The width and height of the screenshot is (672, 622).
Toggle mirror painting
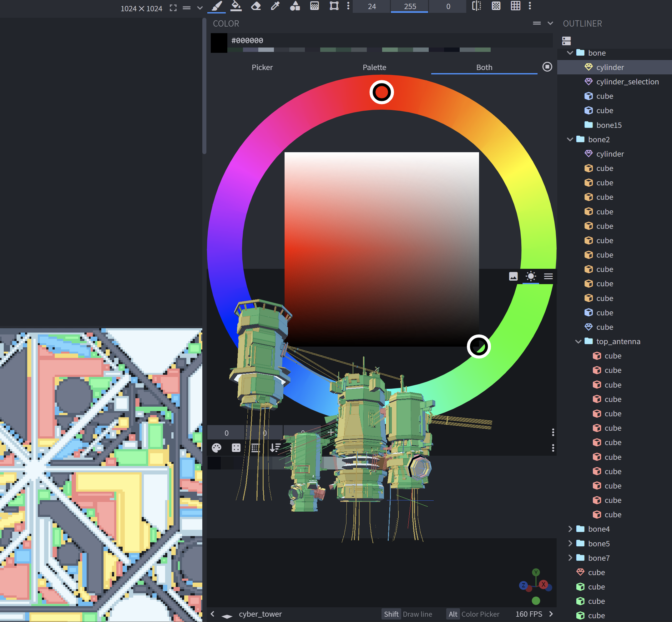point(476,6)
